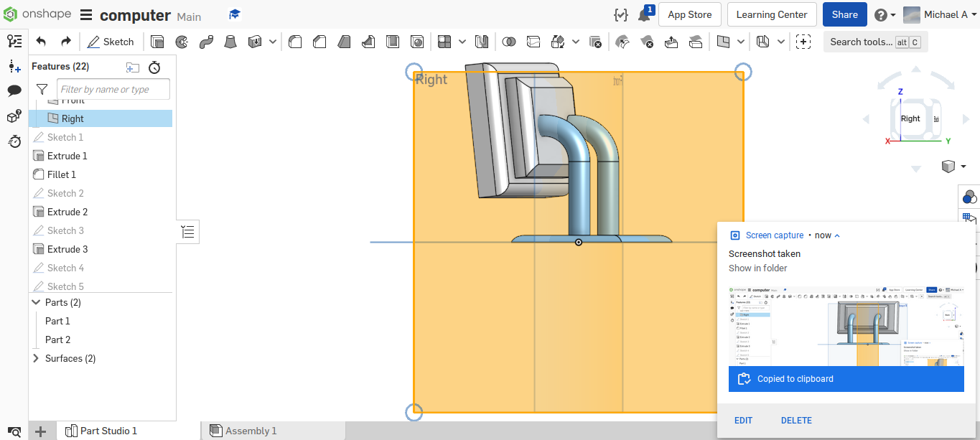Open the screenshot preview thumbnail
Viewport: 980px width, 440px height.
(846, 325)
